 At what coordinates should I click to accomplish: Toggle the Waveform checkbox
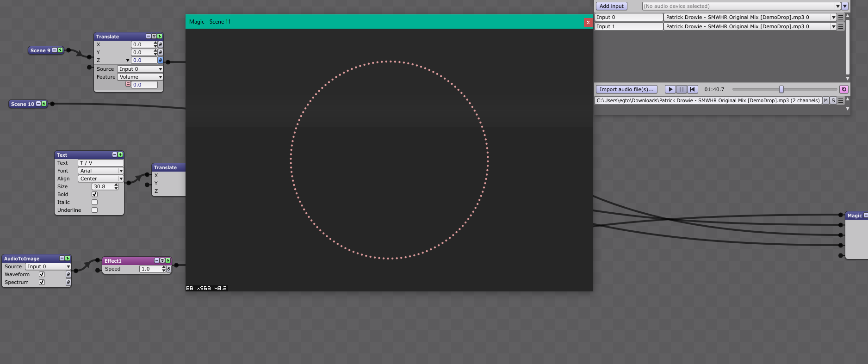click(x=42, y=274)
